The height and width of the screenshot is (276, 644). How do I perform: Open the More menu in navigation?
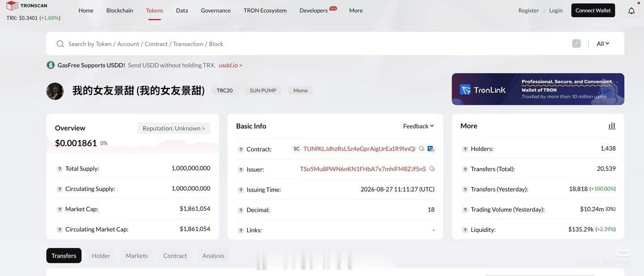click(x=356, y=10)
